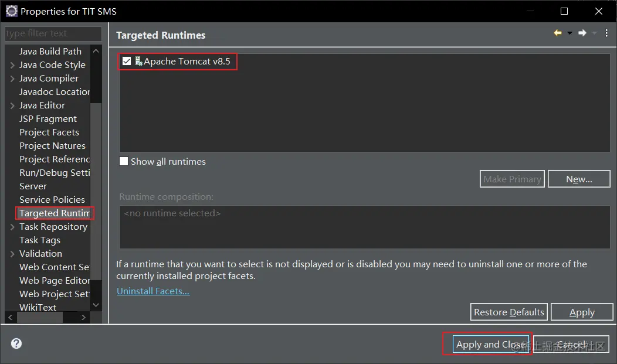Open the back history dropdown arrow
The image size is (617, 364).
[x=569, y=33]
